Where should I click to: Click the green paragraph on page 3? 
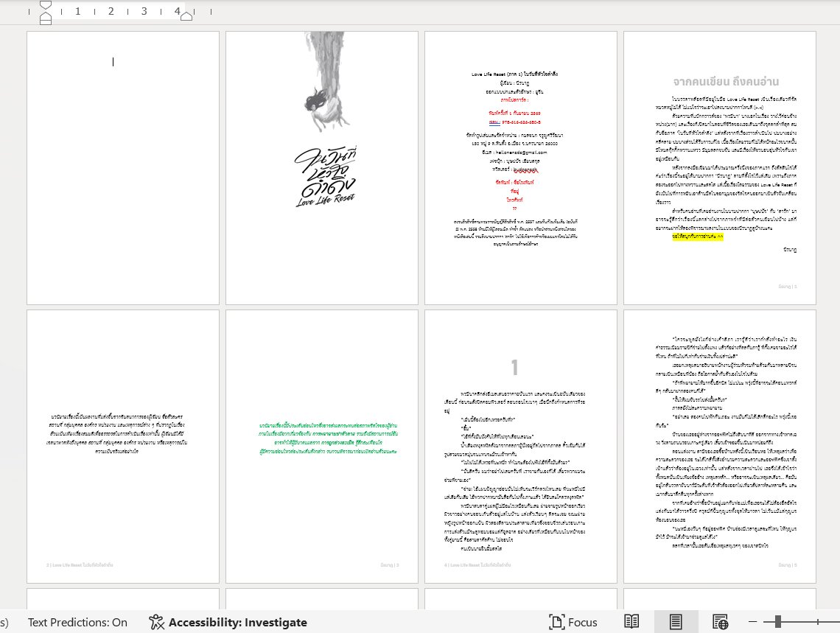328,438
